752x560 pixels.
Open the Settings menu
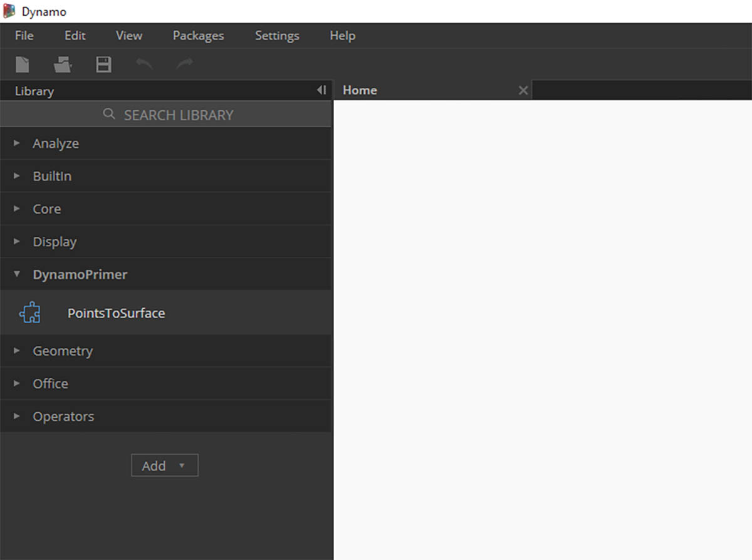click(x=277, y=36)
